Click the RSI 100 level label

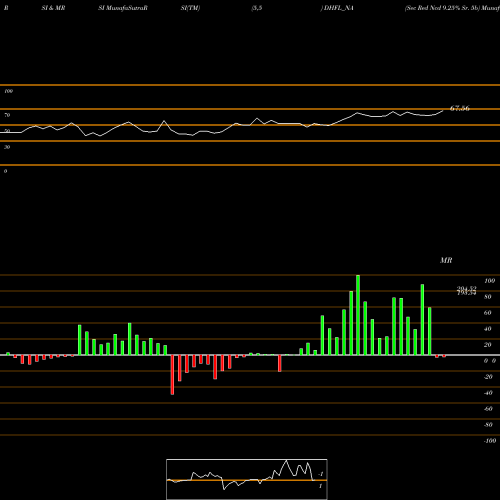point(8,91)
